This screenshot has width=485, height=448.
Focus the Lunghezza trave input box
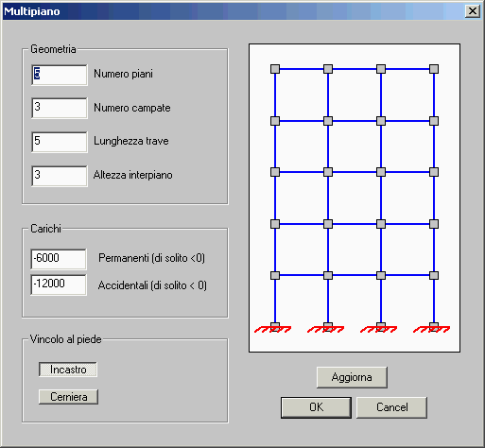60,142
